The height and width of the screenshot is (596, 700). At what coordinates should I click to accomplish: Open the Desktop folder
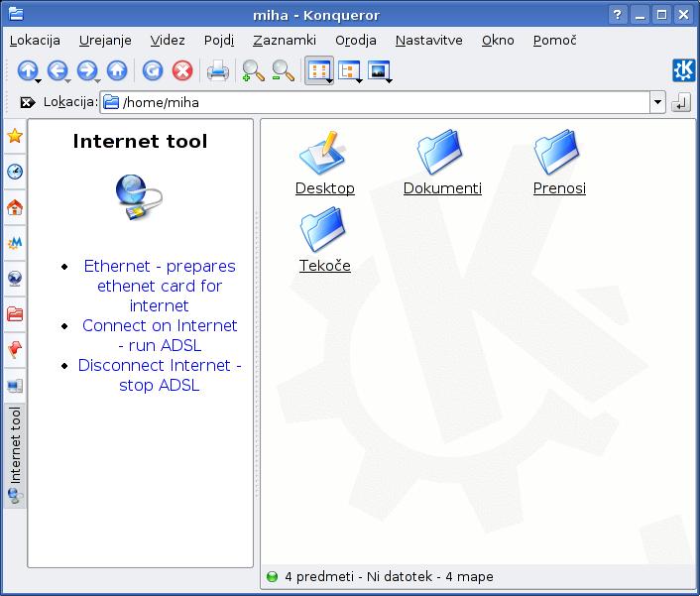(324, 163)
